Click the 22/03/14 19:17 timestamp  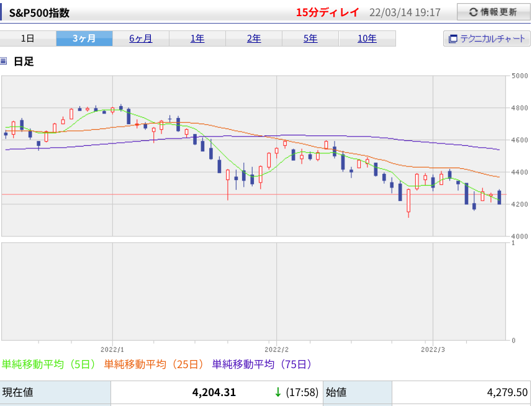405,12
